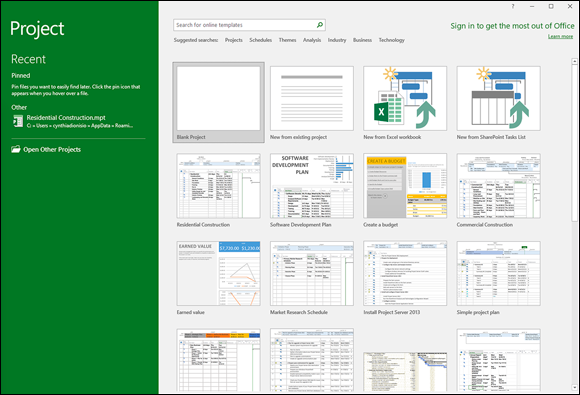The height and width of the screenshot is (395, 580).
Task: Open the Residential Construction template
Action: 218,190
